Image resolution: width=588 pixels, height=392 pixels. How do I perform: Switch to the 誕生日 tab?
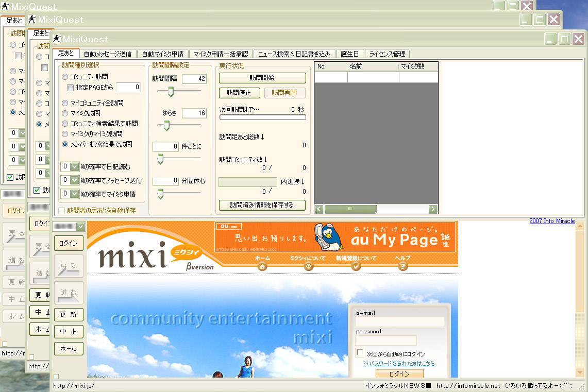tap(350, 54)
